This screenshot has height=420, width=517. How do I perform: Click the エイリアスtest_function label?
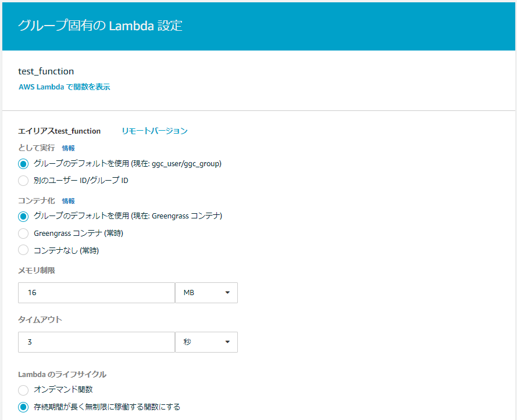pos(59,131)
